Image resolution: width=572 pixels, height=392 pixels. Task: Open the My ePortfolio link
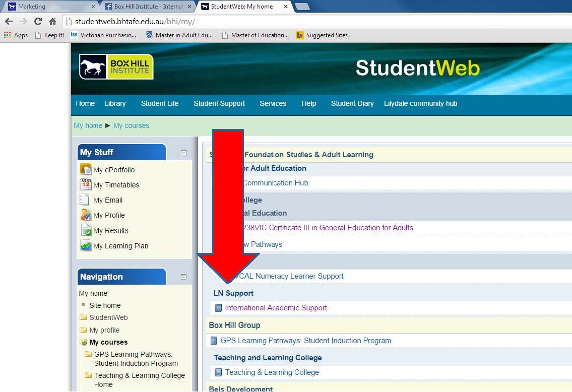point(114,170)
